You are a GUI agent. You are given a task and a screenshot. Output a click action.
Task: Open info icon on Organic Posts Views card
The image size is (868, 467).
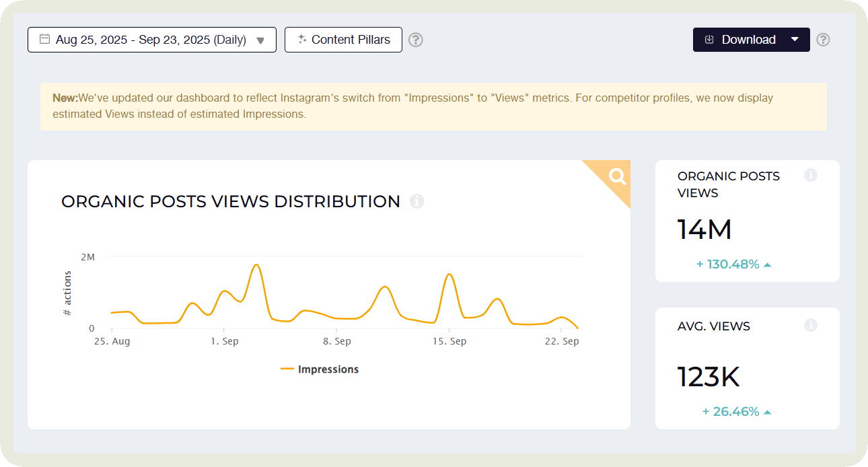point(811,175)
